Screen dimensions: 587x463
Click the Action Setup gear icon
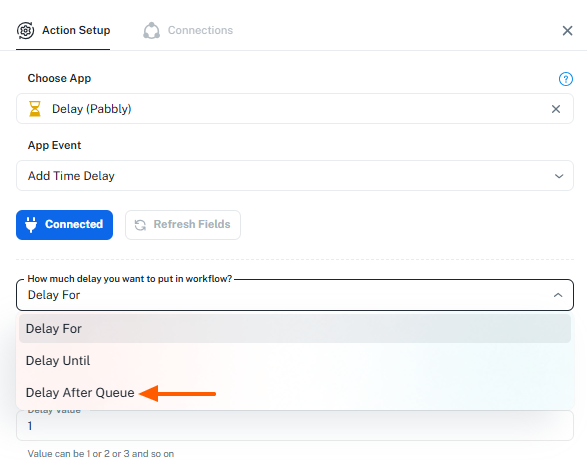point(25,30)
